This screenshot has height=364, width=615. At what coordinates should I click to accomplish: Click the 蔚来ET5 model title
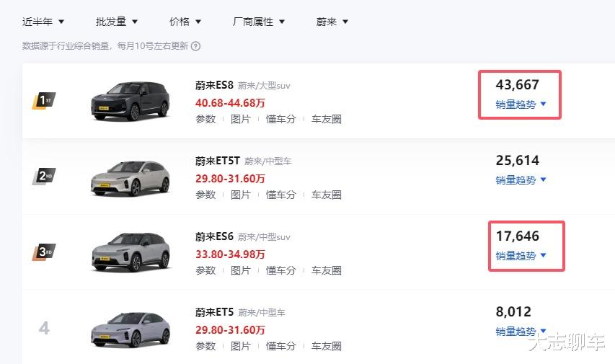pos(214,312)
